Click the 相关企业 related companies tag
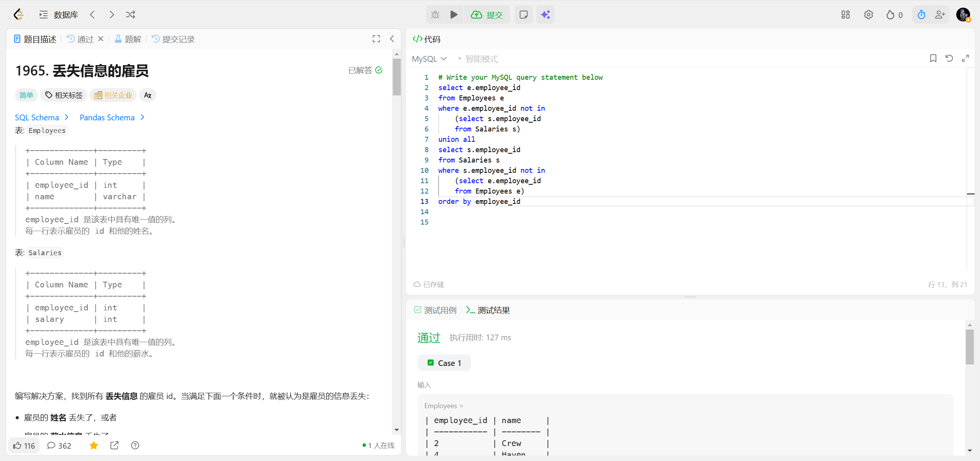This screenshot has height=461, width=980. click(113, 95)
